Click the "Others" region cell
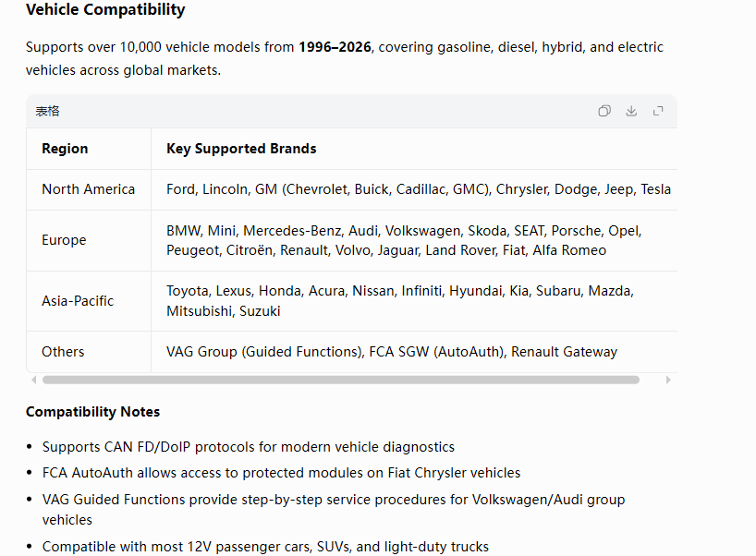Viewport: 756px width, 556px height. pyautogui.click(x=89, y=352)
